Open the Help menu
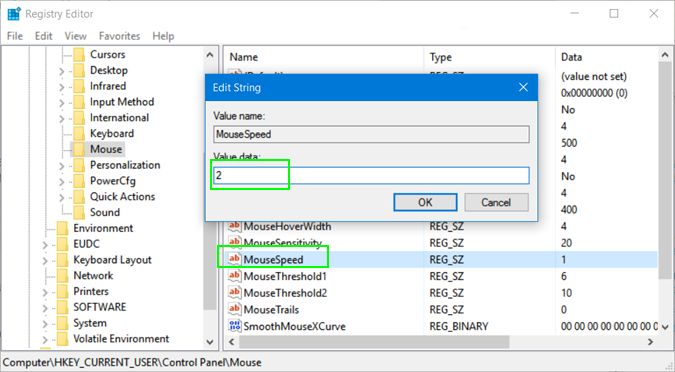Viewport: 675px width, 372px height. pos(163,36)
